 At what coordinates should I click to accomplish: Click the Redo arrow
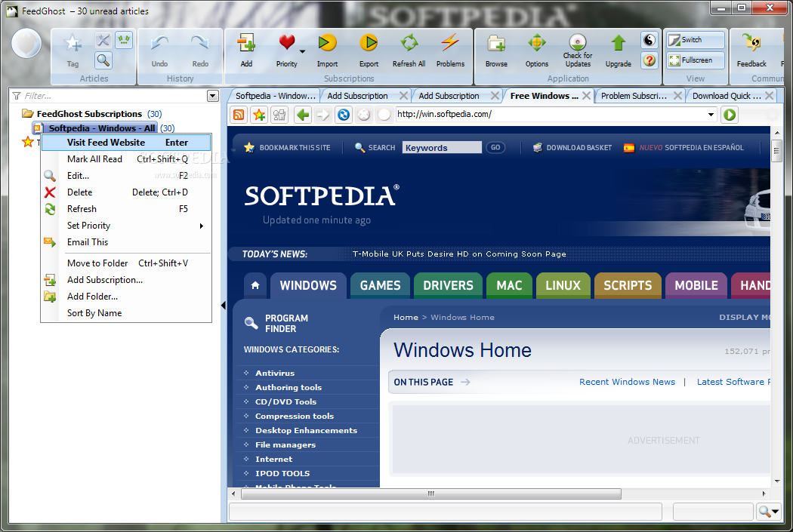[200, 44]
